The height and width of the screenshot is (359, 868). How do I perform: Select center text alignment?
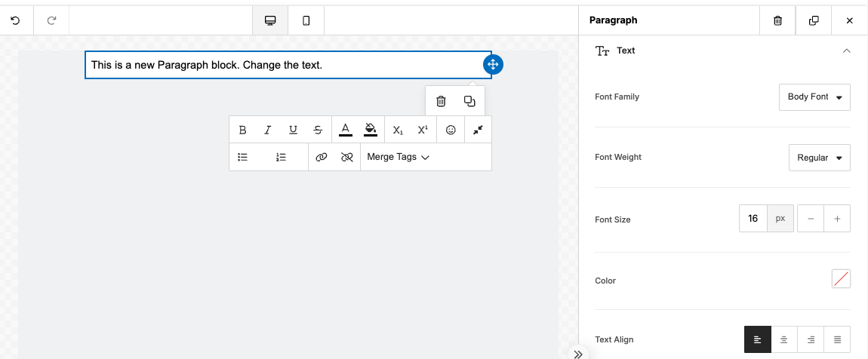pos(784,339)
